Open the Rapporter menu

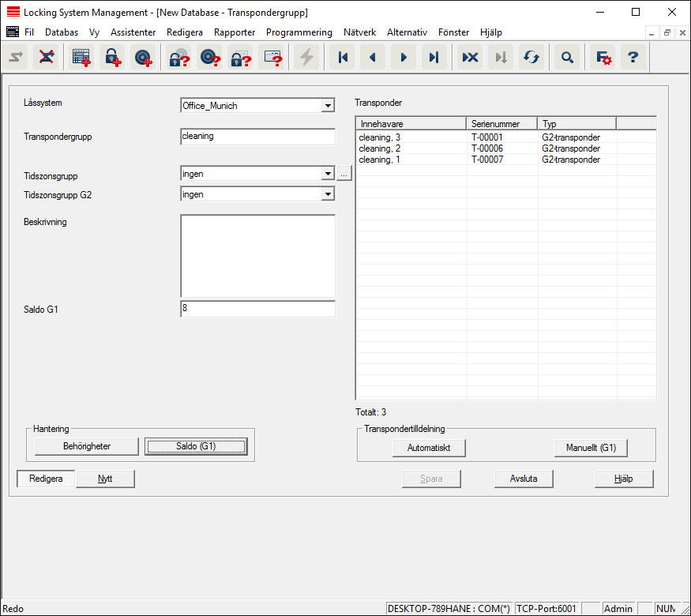(x=234, y=32)
